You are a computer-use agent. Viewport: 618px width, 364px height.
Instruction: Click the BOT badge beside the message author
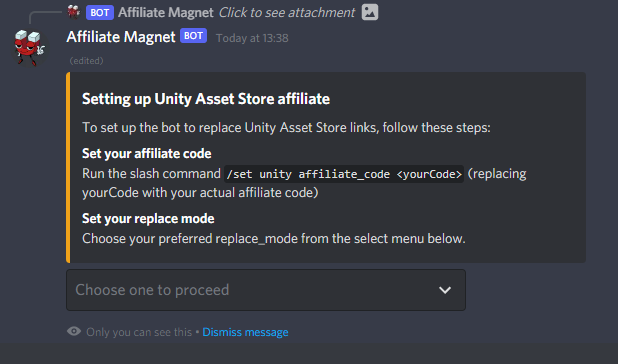pos(194,36)
